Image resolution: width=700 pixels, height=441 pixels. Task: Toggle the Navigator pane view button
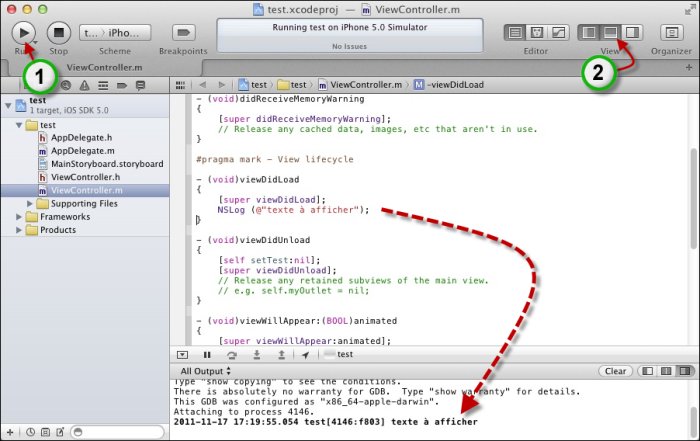(x=590, y=32)
